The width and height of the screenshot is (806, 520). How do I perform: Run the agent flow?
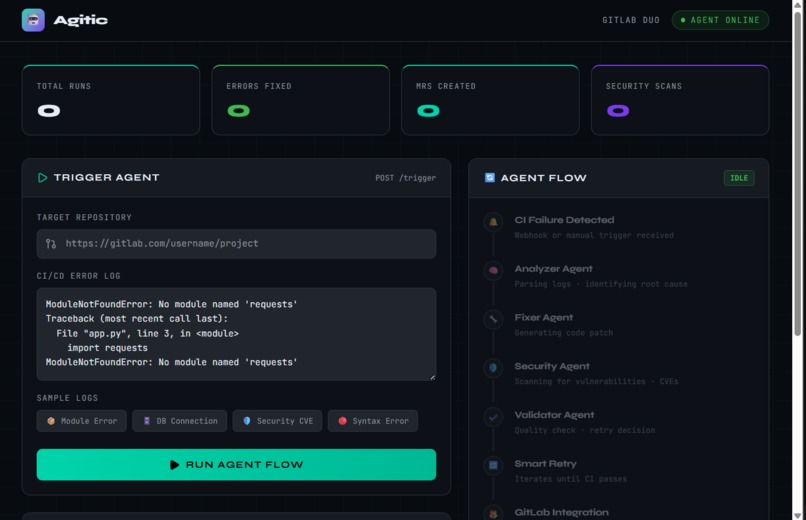[236, 465]
